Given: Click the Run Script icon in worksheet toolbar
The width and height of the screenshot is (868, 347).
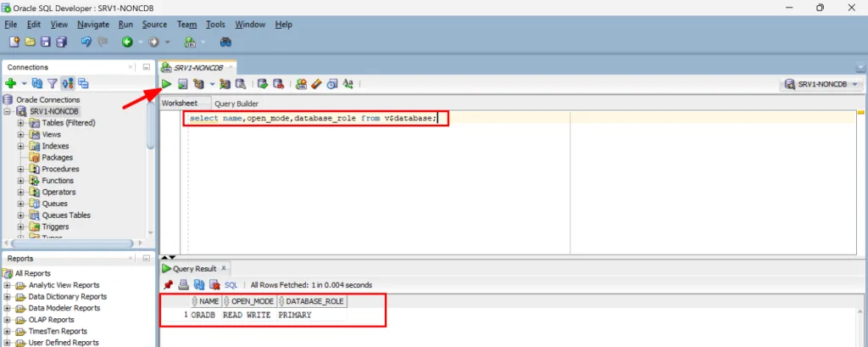Looking at the screenshot, I should click(183, 84).
